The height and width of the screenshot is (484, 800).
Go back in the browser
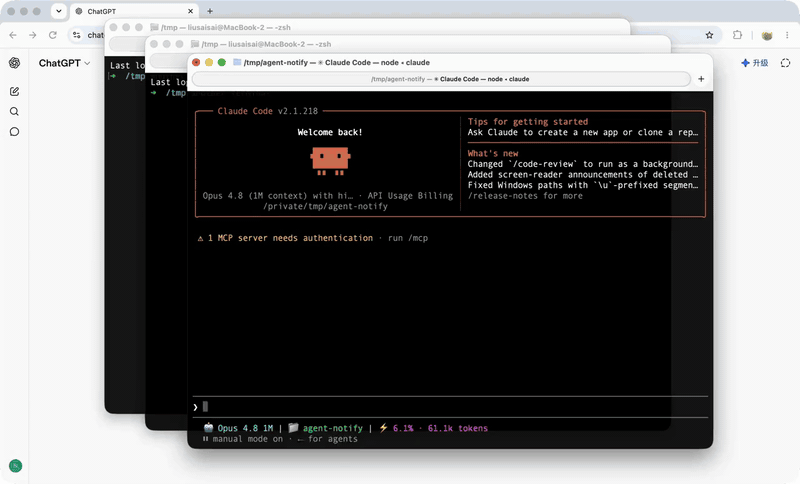(x=13, y=35)
